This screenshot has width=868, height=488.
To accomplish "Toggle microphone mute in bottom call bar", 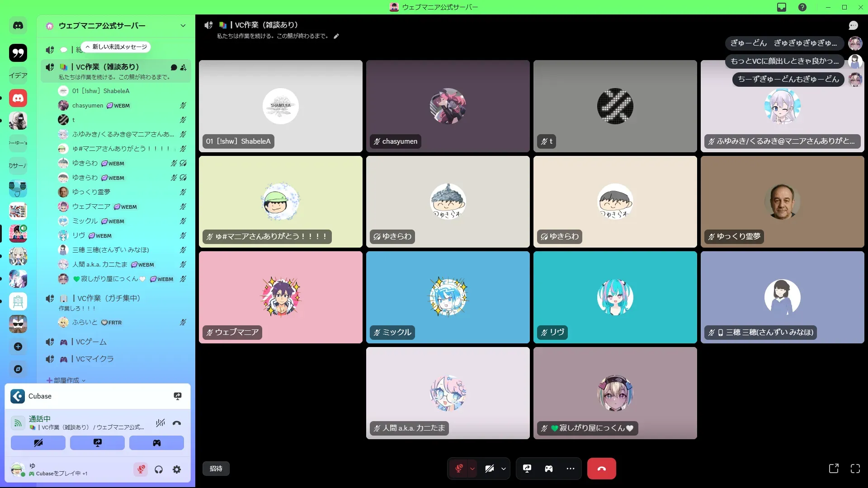I will (x=459, y=469).
